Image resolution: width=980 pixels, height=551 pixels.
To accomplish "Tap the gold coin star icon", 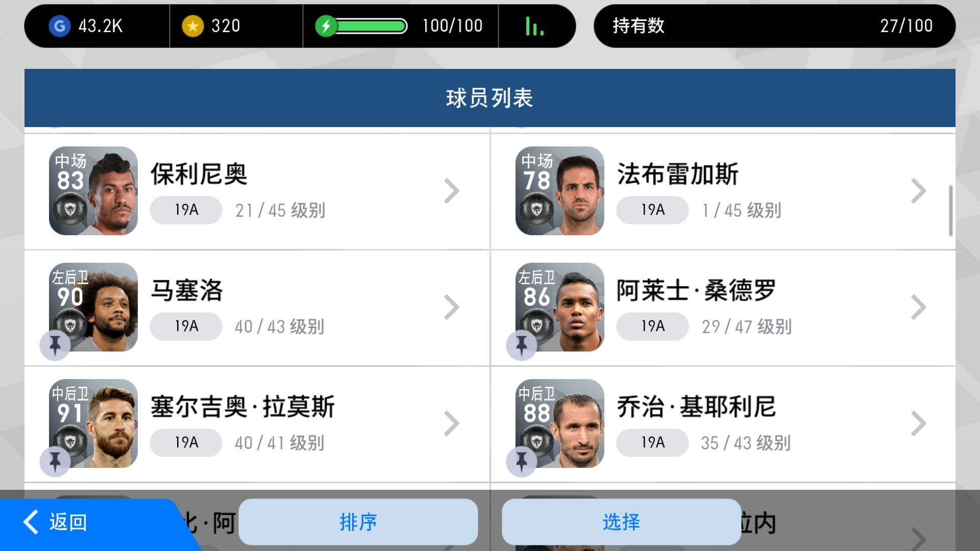I will pyautogui.click(x=192, y=26).
